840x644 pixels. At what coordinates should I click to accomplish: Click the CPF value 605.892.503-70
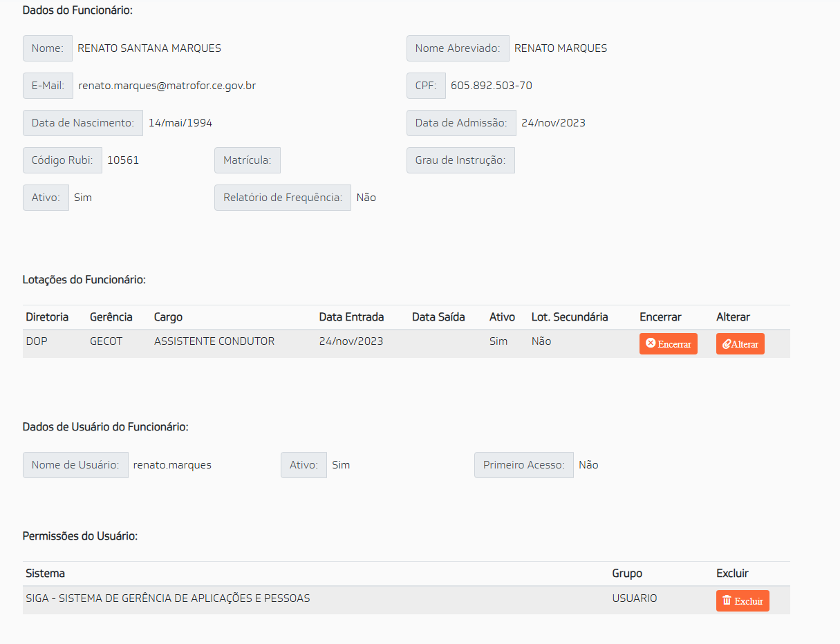click(492, 86)
